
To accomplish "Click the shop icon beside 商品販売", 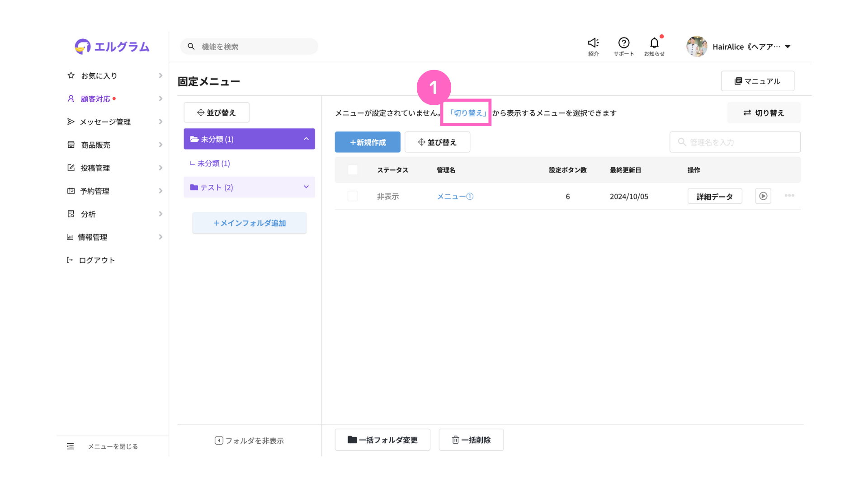I will pyautogui.click(x=71, y=145).
